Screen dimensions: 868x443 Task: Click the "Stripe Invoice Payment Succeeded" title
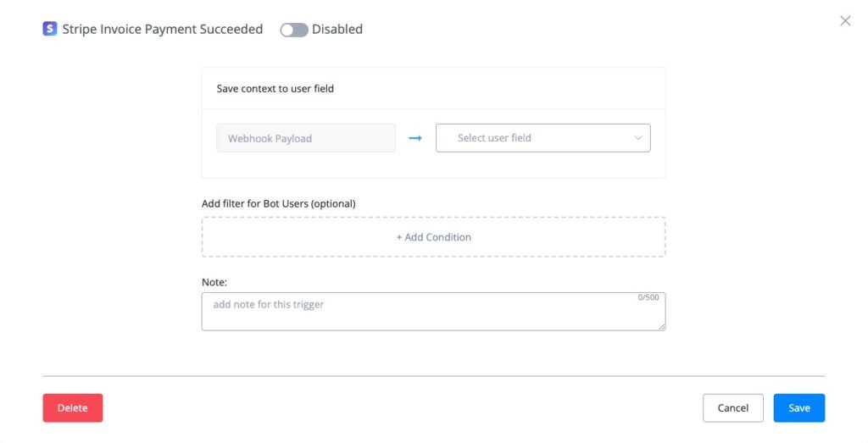[x=163, y=30]
